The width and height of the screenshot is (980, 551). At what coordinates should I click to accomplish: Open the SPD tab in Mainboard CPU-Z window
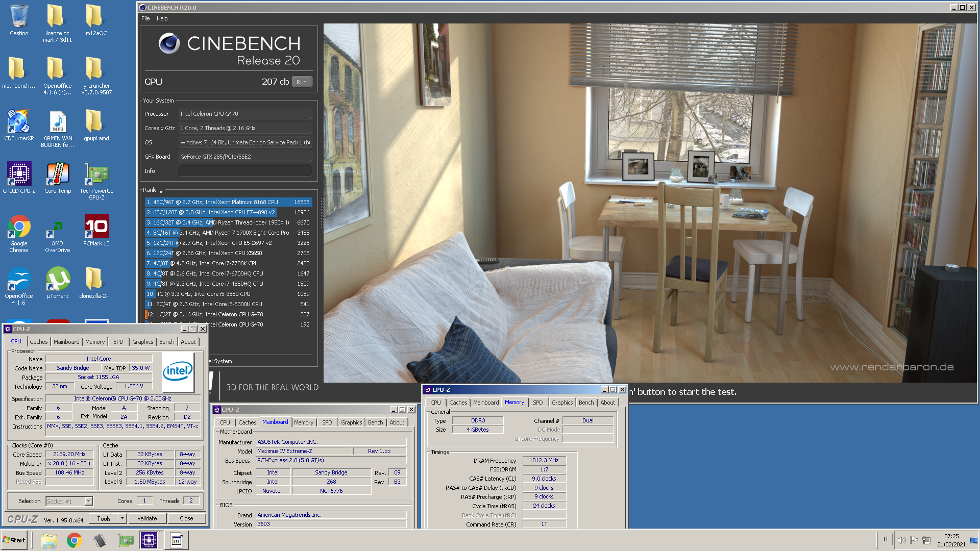click(327, 422)
